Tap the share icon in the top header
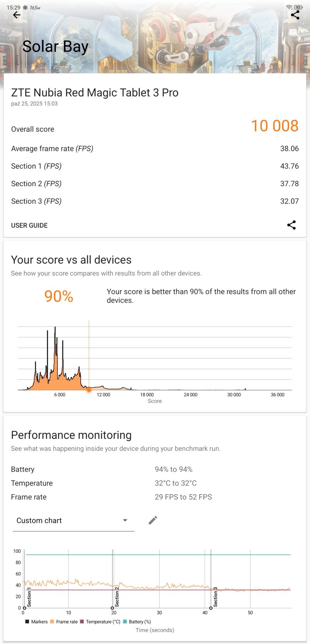The image size is (310, 644). pos(295,15)
